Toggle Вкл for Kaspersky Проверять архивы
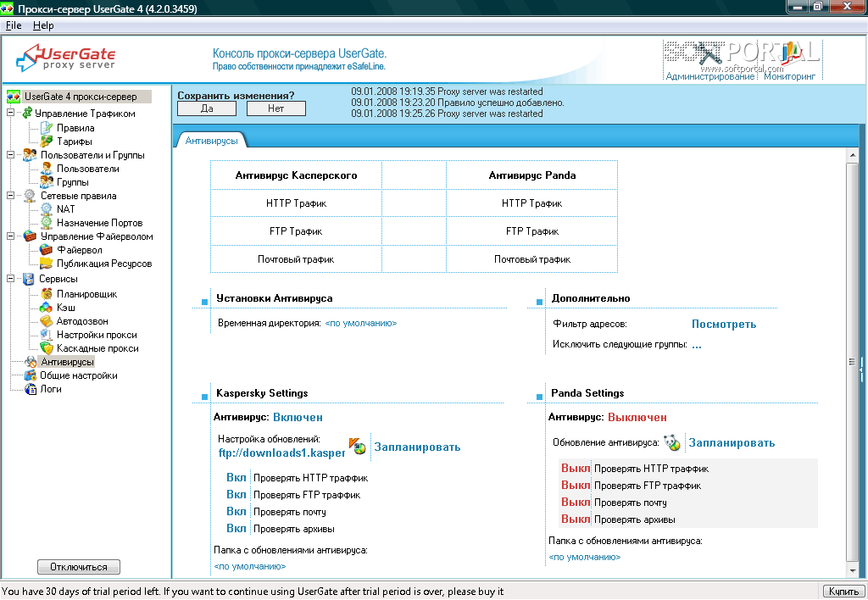This screenshot has height=600, width=868. [x=236, y=529]
